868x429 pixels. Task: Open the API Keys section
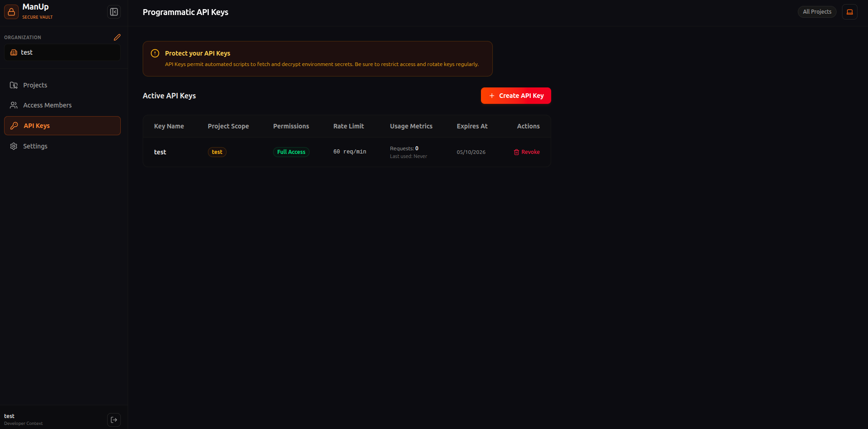pyautogui.click(x=62, y=126)
